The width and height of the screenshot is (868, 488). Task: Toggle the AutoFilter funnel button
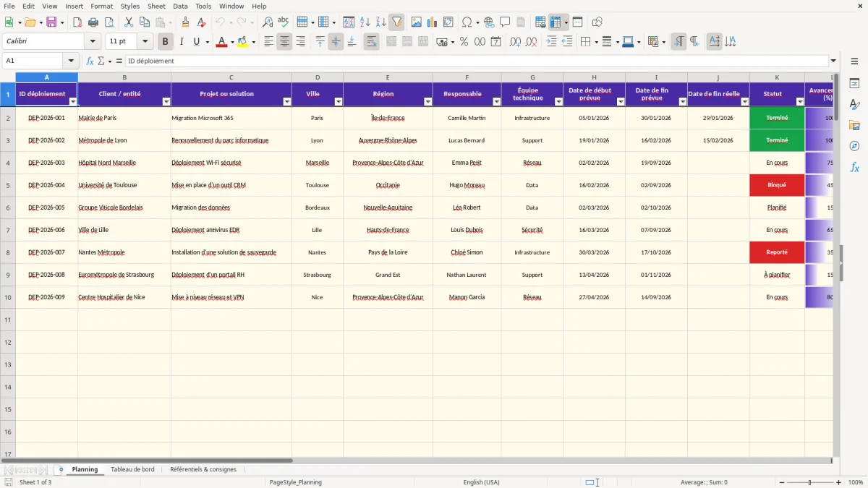pyautogui.click(x=396, y=22)
